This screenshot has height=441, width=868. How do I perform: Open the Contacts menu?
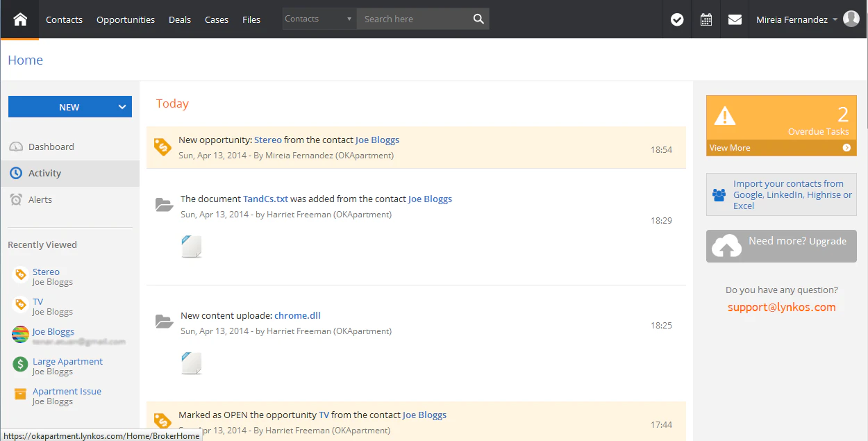[64, 19]
